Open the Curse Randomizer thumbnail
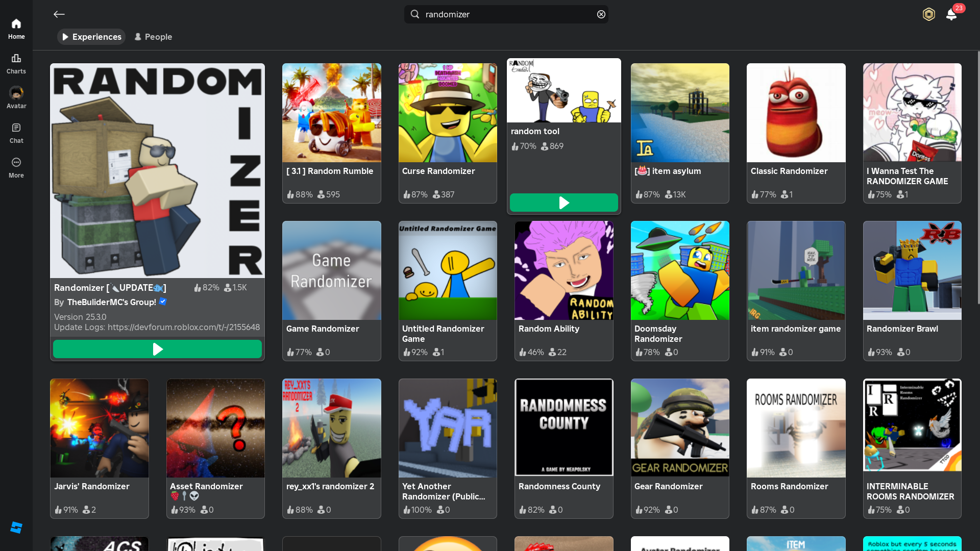The height and width of the screenshot is (551, 980). (448, 113)
